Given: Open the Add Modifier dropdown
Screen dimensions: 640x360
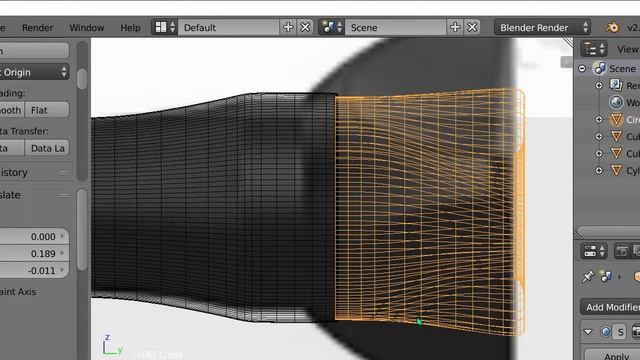Looking at the screenshot, I should pos(610,307).
